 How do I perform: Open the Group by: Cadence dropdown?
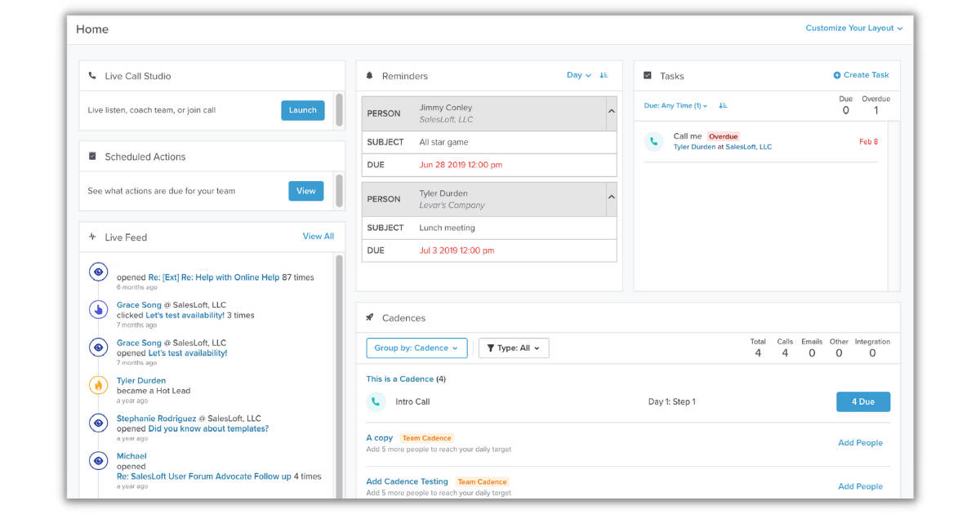pos(416,348)
